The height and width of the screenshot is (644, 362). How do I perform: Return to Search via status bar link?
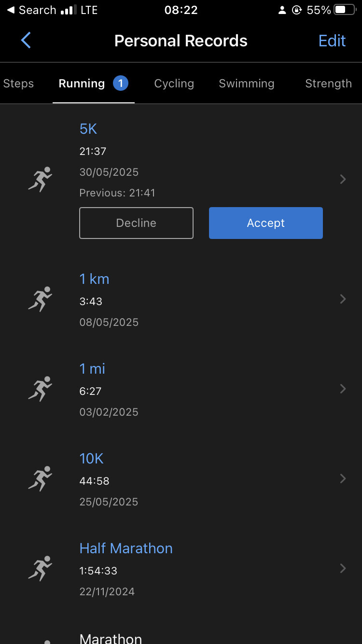(x=32, y=10)
